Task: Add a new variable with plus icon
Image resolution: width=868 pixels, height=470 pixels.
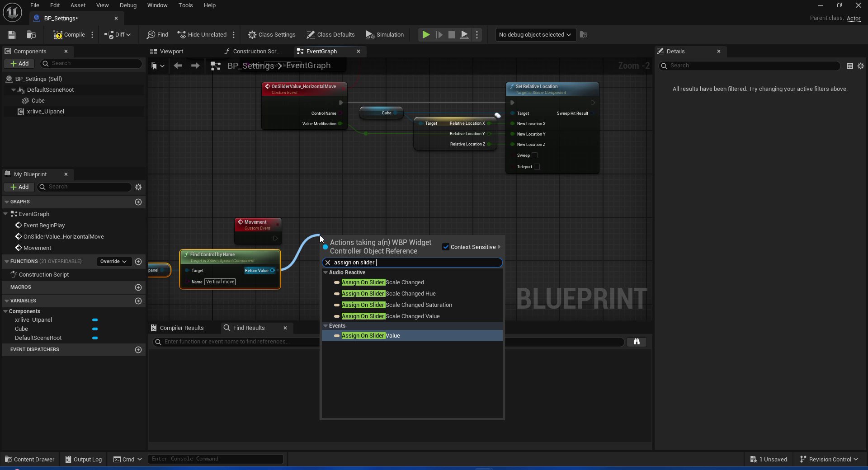Action: point(138,301)
